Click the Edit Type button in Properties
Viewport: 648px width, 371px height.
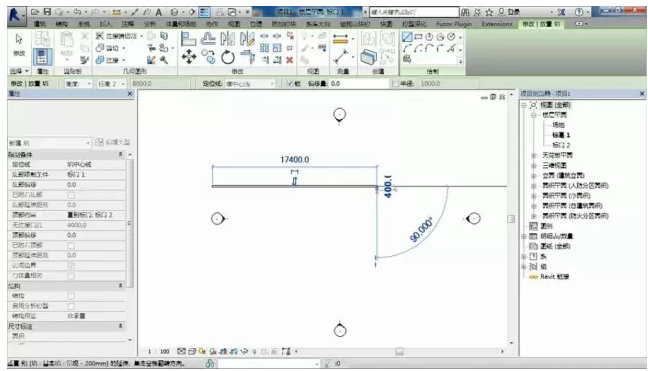[x=112, y=143]
